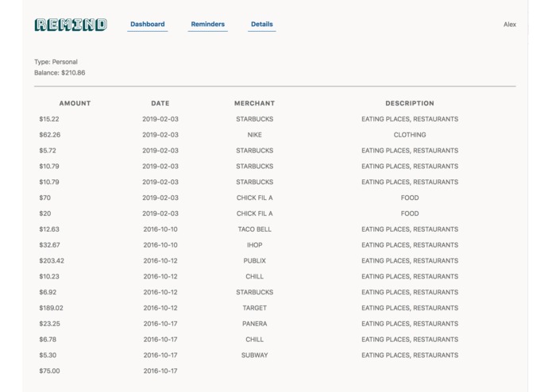Click the PUBLIX merchant cell
This screenshot has width=552, height=392.
tap(254, 261)
